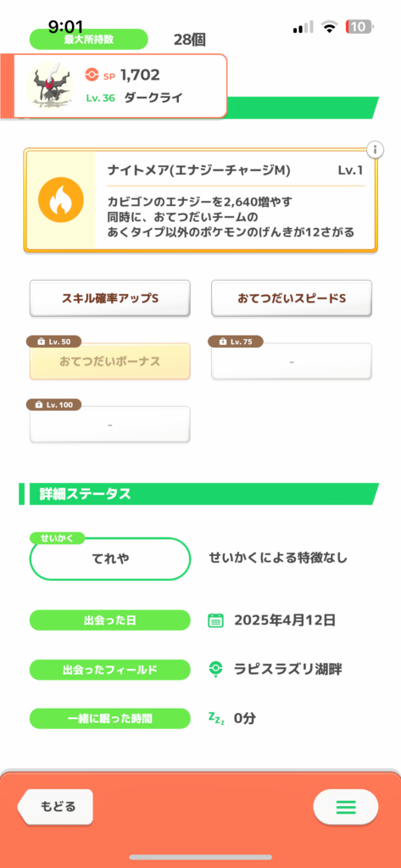This screenshot has height=868, width=401.
Task: Open the hamburger menu button
Action: pyautogui.click(x=346, y=807)
